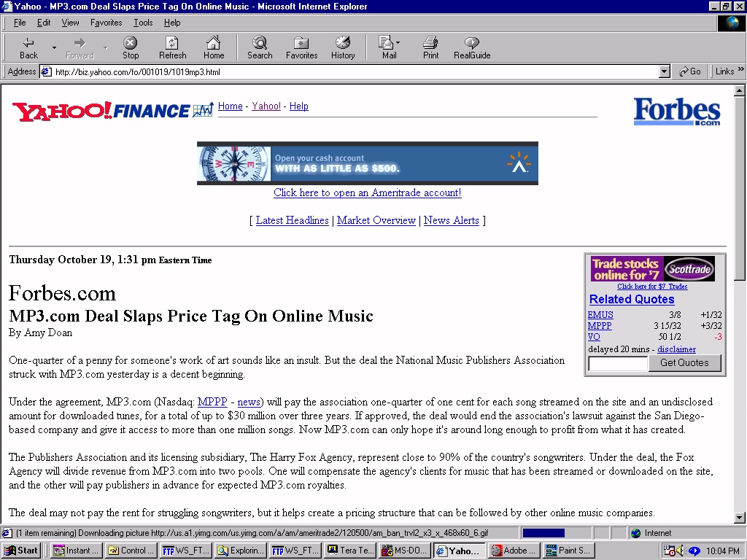Open the Related Quotes heading link
Viewport: 747px width, 560px height.
[632, 299]
